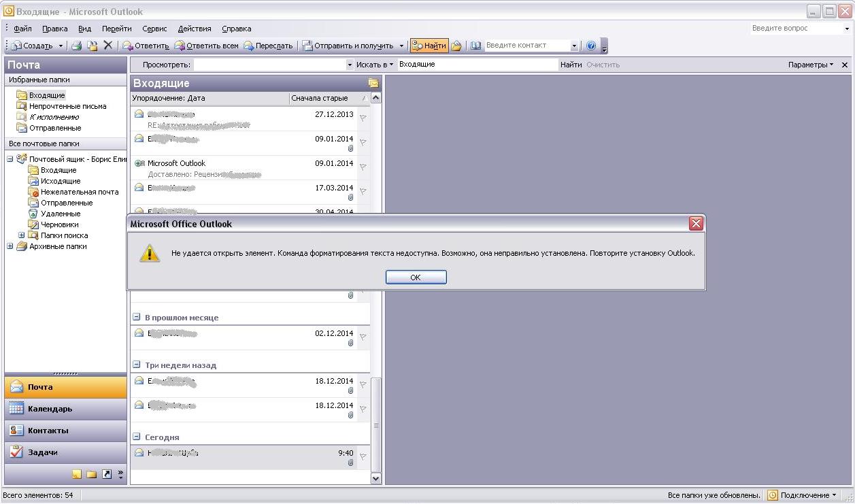Click the Введите контакт input field
This screenshot has width=855, height=504.
click(526, 46)
